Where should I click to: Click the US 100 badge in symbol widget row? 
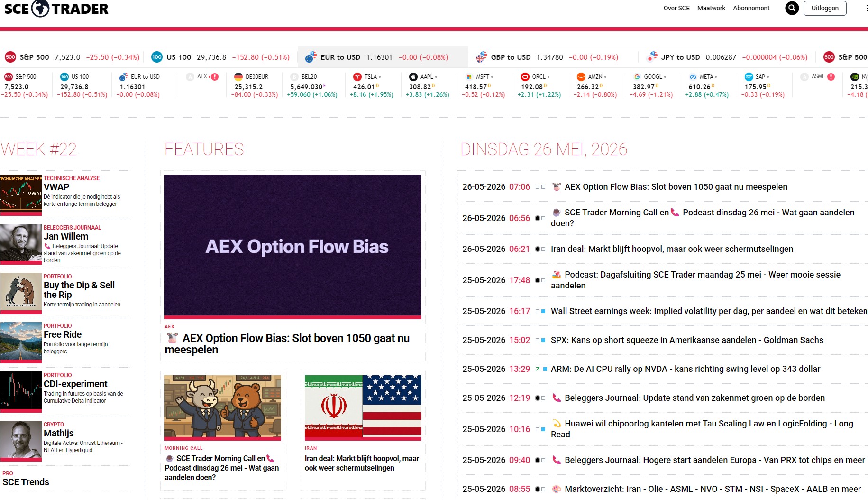click(x=64, y=77)
